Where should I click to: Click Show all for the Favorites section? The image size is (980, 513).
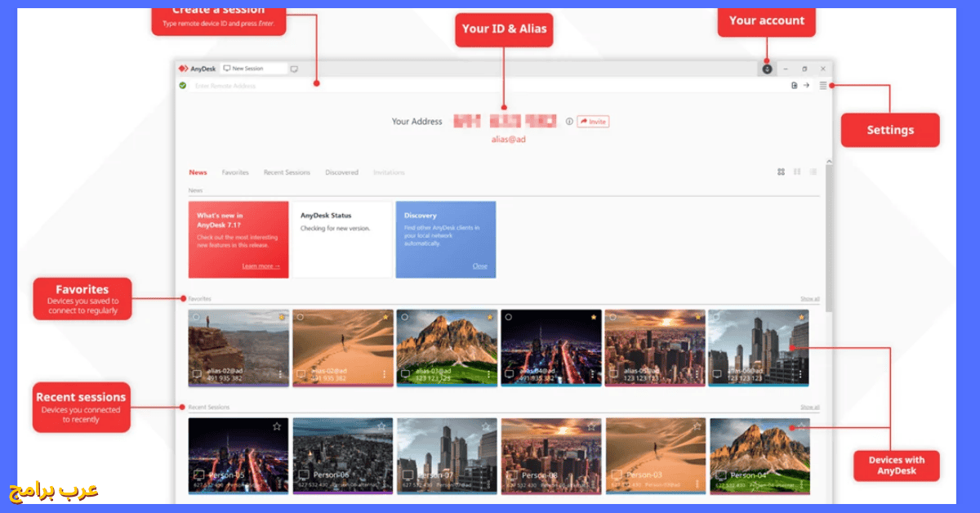(x=809, y=299)
